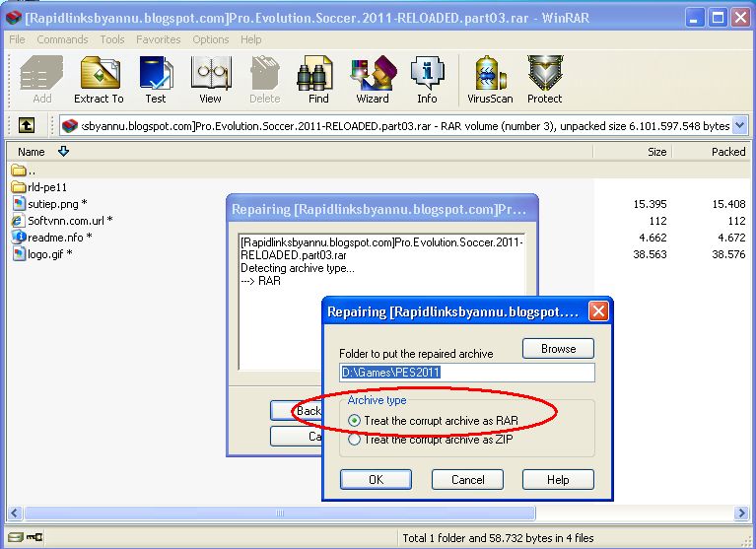This screenshot has width=756, height=549.
Task: Click the rld-pe11 folder icon
Action: [x=19, y=187]
